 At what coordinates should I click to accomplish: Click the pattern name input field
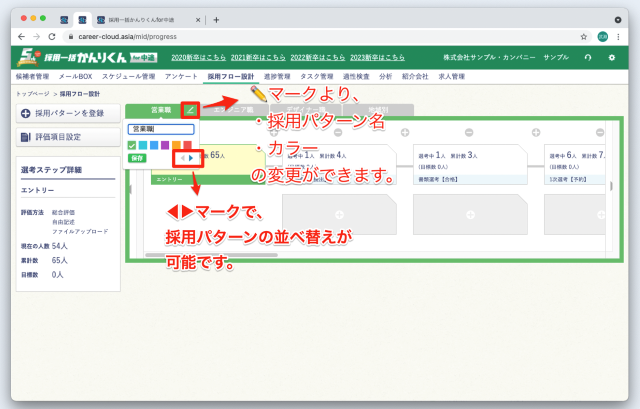[160, 129]
